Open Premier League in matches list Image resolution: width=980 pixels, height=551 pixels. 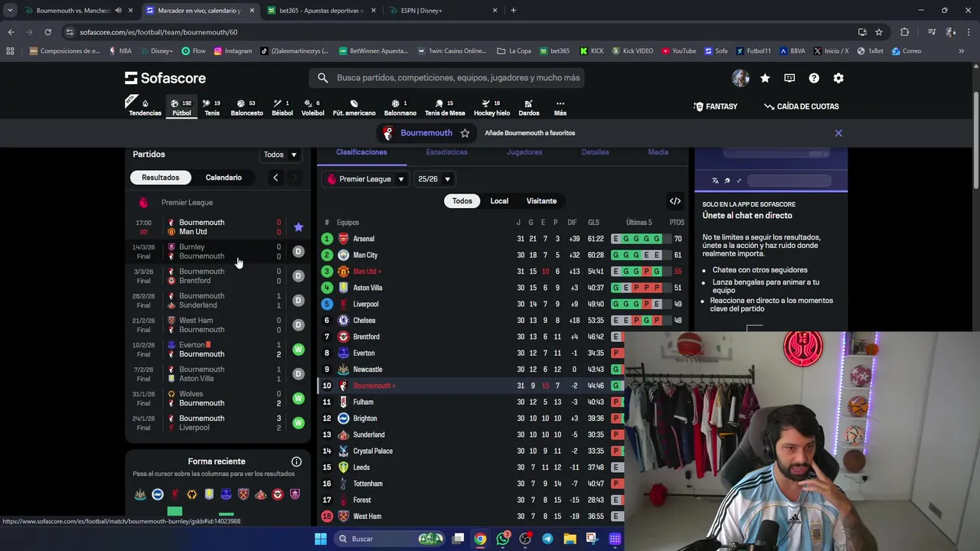click(x=187, y=203)
